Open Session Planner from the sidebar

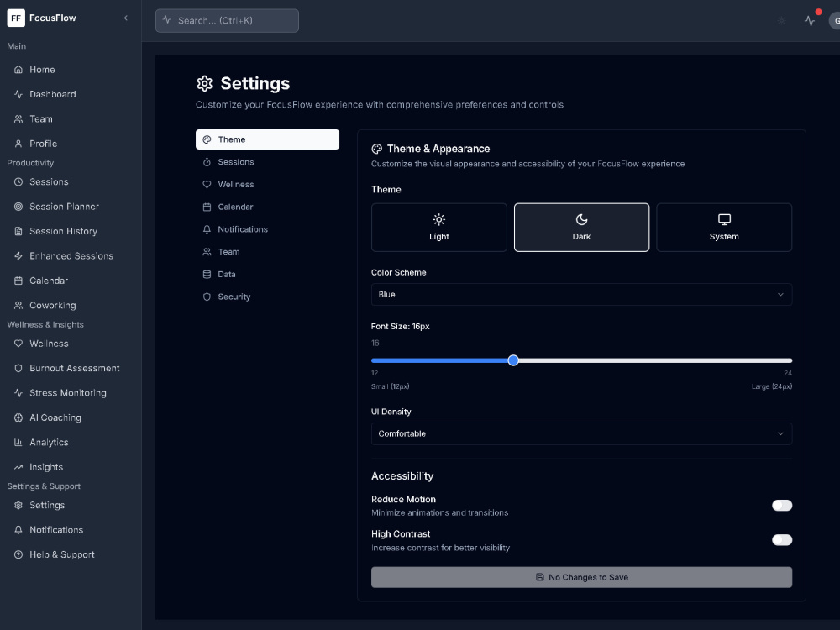70,207
